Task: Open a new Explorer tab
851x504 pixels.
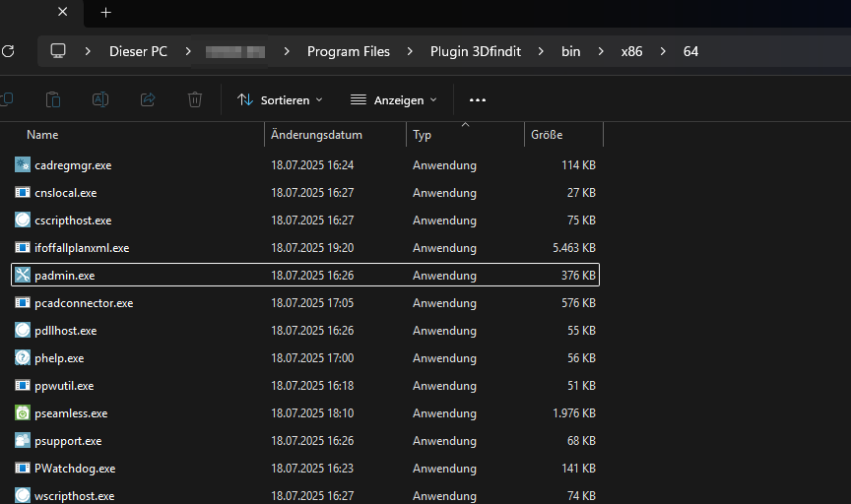Action: (x=105, y=13)
